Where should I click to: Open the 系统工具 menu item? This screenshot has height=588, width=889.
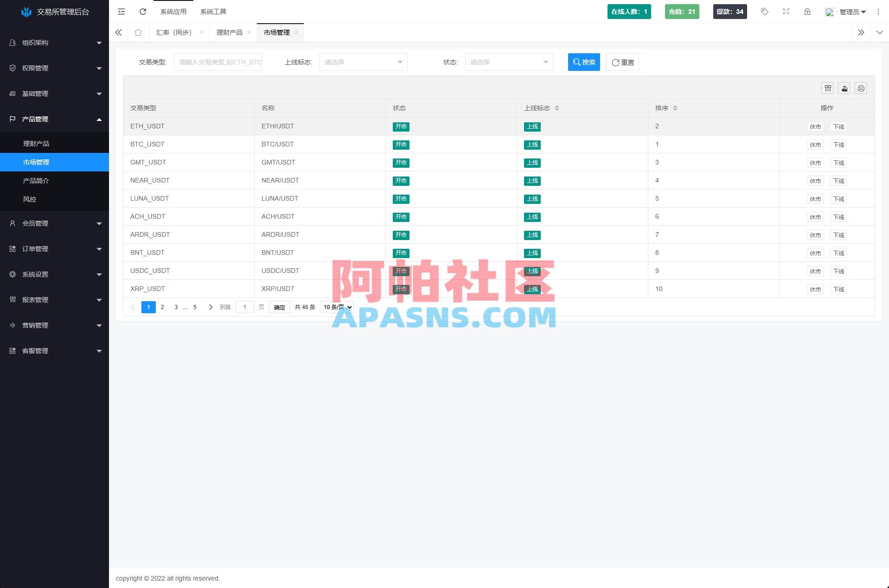tap(213, 11)
